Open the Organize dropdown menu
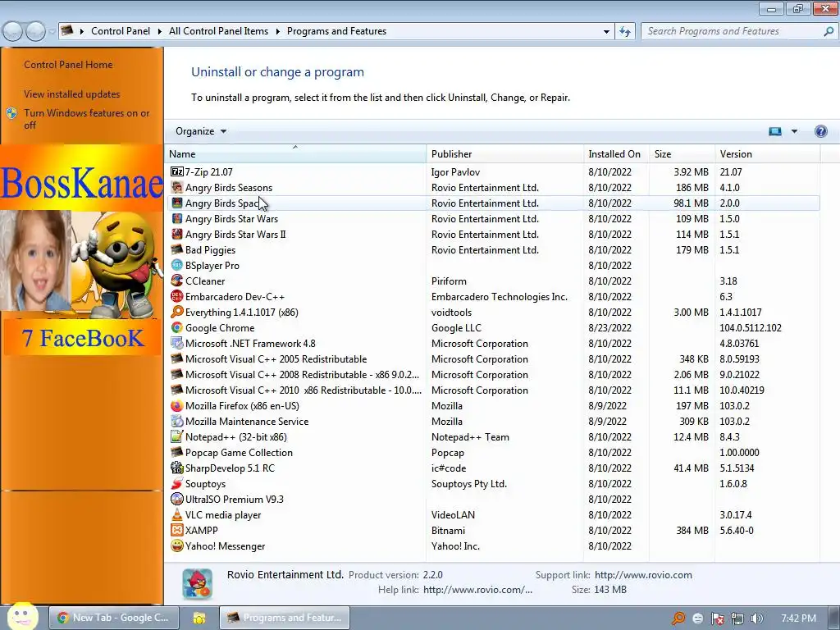This screenshot has height=630, width=840. (x=201, y=131)
